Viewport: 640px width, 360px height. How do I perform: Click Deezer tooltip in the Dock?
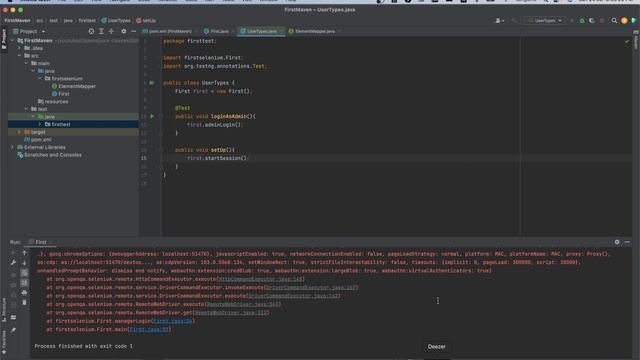[437, 347]
